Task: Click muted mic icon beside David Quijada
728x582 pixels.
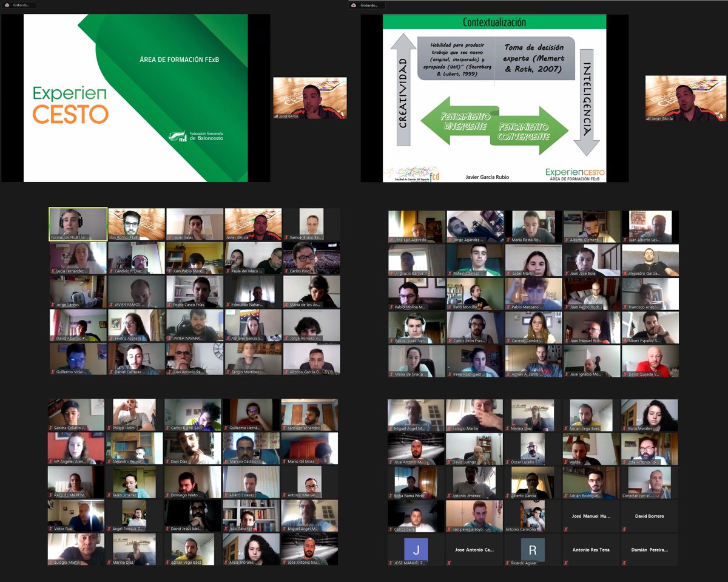Action: point(625,374)
